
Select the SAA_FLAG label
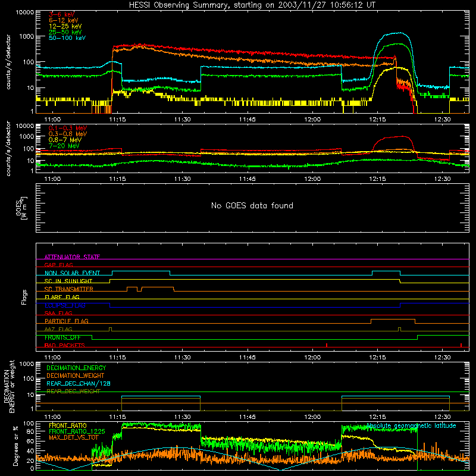click(x=58, y=313)
